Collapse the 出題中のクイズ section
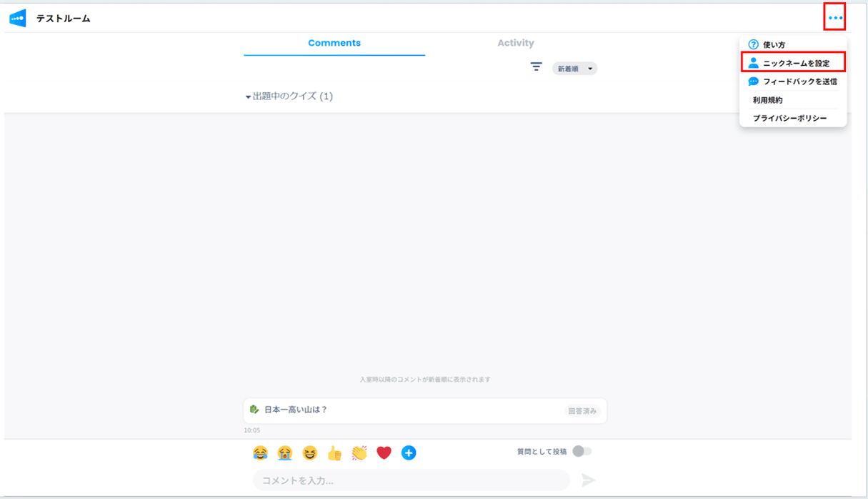 (x=247, y=96)
